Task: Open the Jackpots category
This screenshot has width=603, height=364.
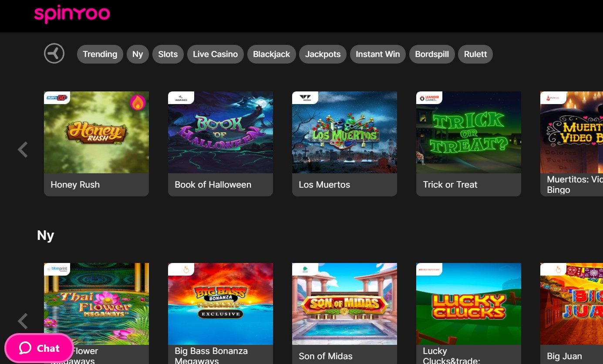Action: tap(323, 54)
